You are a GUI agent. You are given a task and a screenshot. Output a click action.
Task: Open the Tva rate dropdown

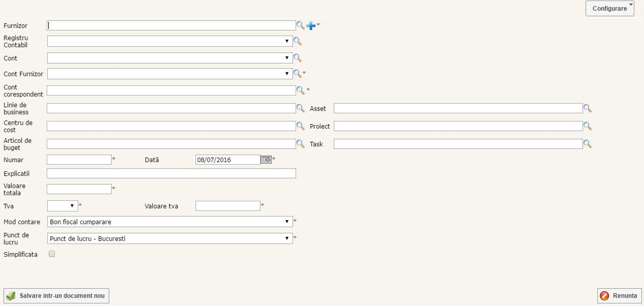tap(62, 206)
